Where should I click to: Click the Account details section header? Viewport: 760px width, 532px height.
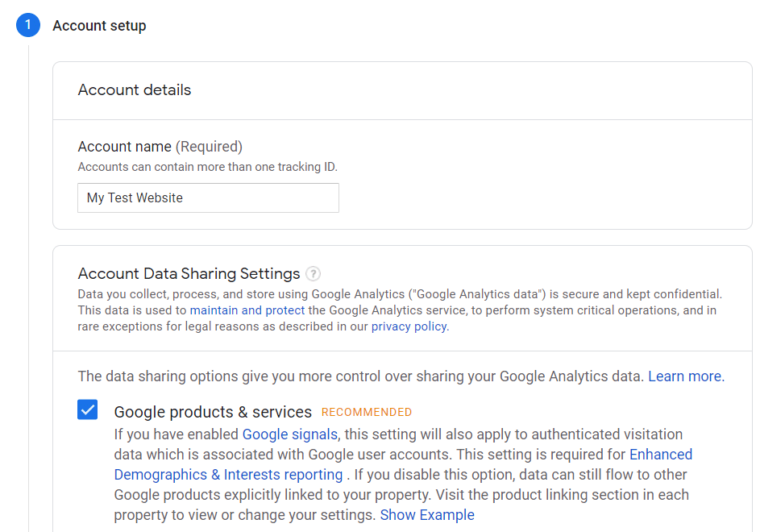(x=134, y=89)
